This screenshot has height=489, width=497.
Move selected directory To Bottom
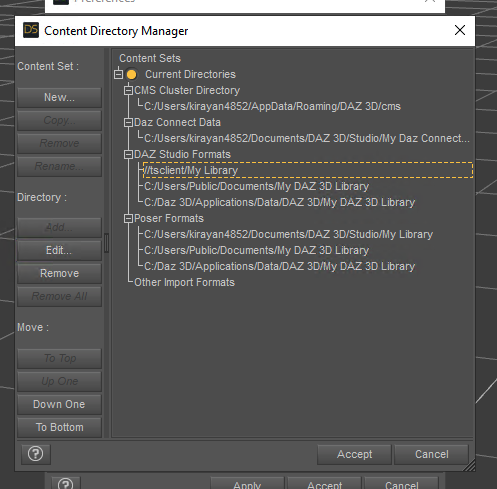tap(59, 427)
